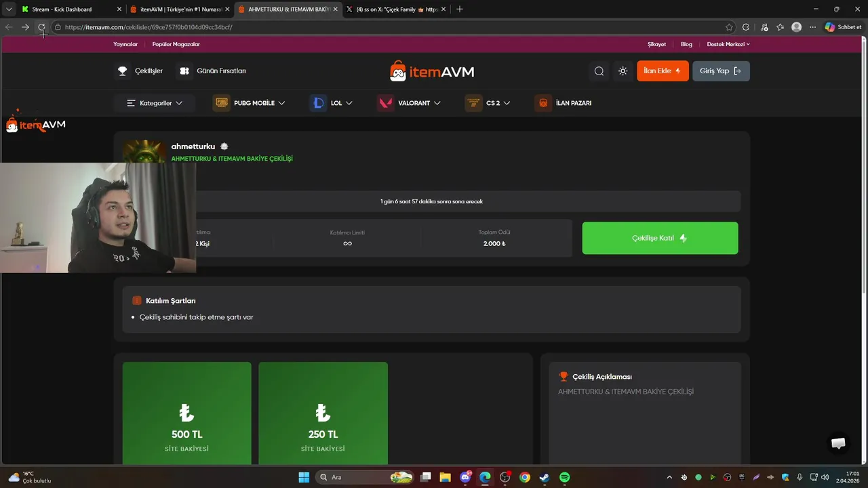Expand the PUBG MOBILE dropdown
This screenshot has width=868, height=488.
click(x=250, y=103)
